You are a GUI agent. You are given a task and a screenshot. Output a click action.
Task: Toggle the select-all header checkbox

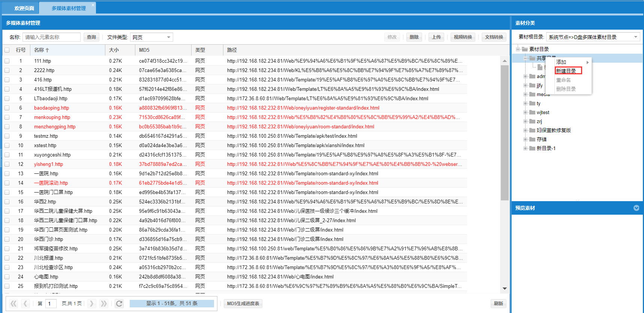coord(7,50)
